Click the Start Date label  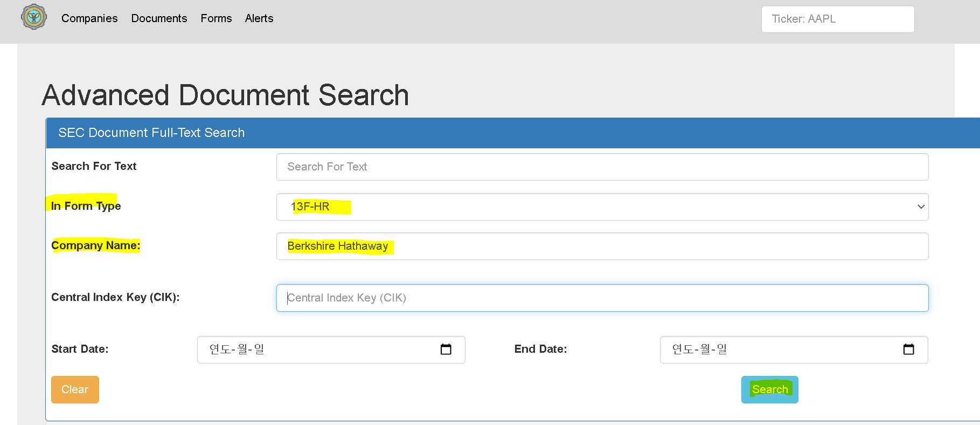(80, 349)
